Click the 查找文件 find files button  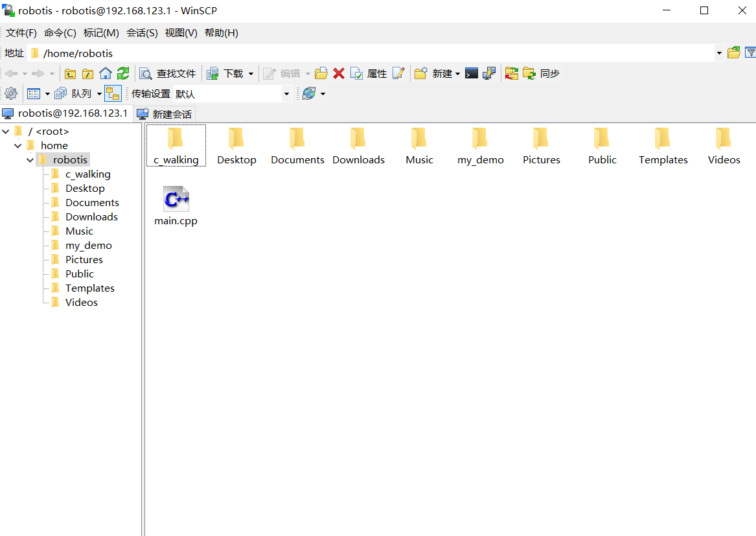167,73
